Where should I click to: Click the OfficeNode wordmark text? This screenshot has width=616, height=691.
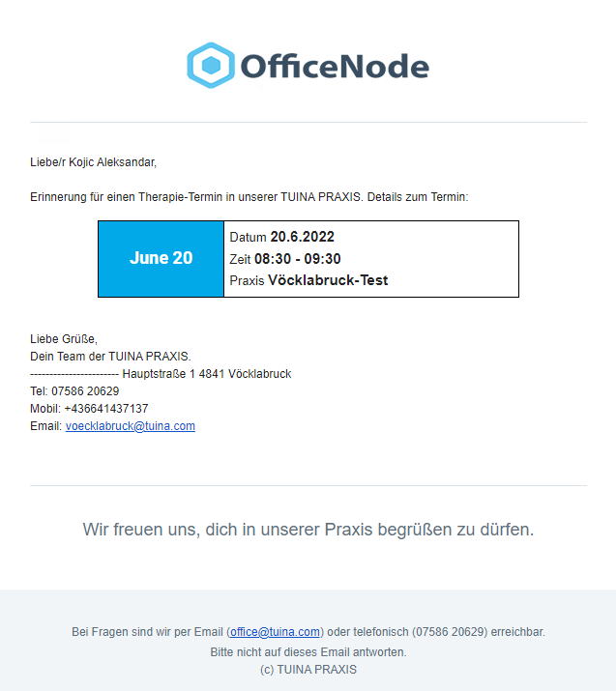point(334,66)
